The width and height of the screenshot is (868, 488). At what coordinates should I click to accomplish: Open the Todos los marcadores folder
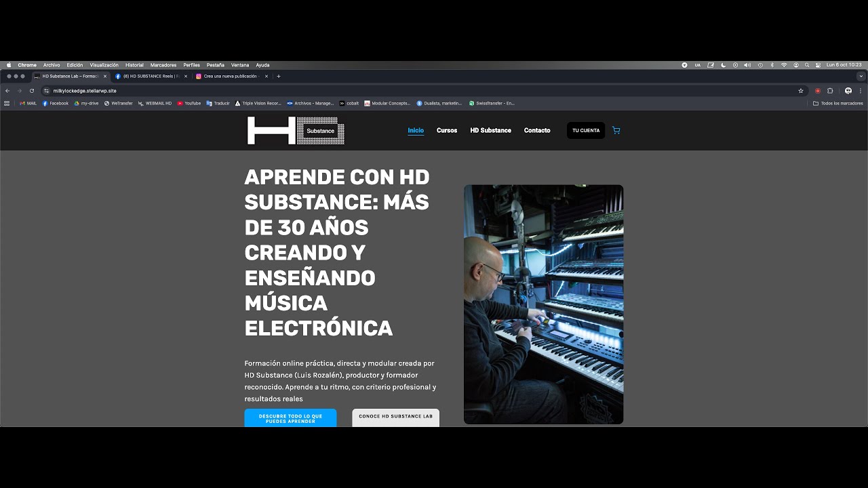pos(838,103)
